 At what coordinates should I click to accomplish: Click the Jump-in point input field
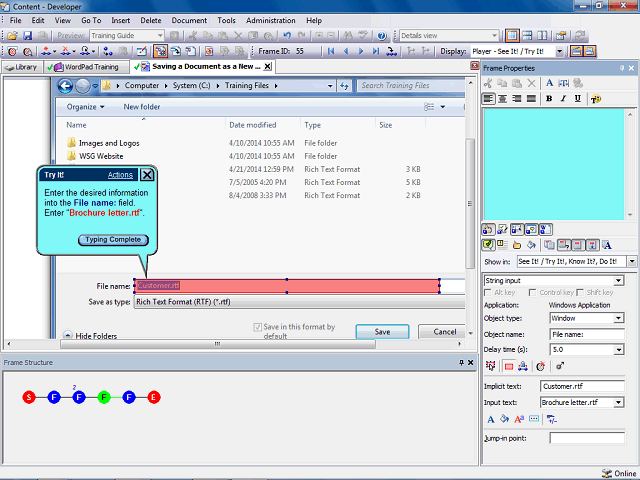[x=587, y=438]
